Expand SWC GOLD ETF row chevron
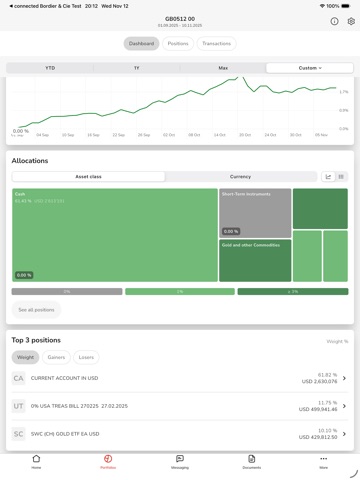 pos(344,434)
